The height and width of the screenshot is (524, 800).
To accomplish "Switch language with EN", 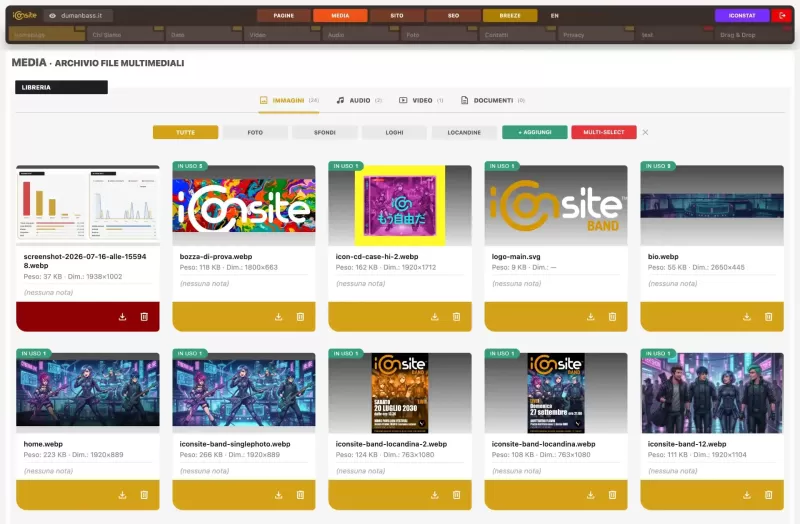I will pyautogui.click(x=555, y=16).
